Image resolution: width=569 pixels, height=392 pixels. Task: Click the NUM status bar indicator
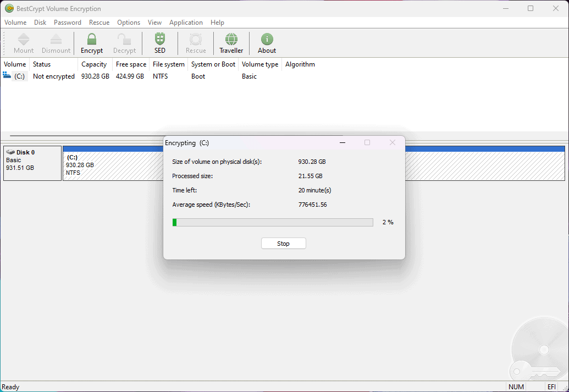[x=516, y=387]
